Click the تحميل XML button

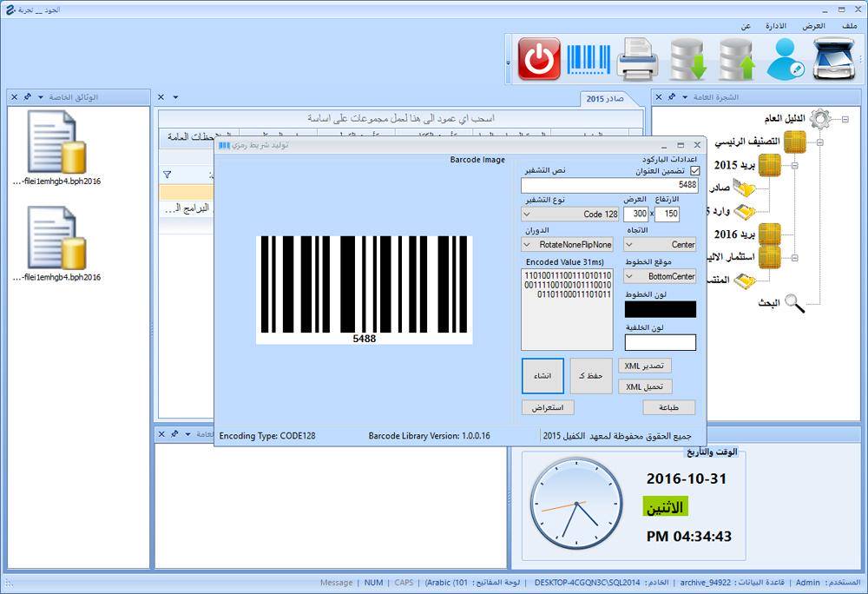click(x=644, y=386)
